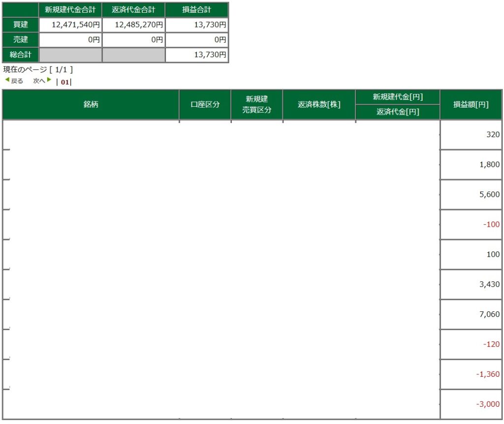Click the green left arrow beside 戻る
Viewport: 504px width, 424px height.
click(x=7, y=80)
